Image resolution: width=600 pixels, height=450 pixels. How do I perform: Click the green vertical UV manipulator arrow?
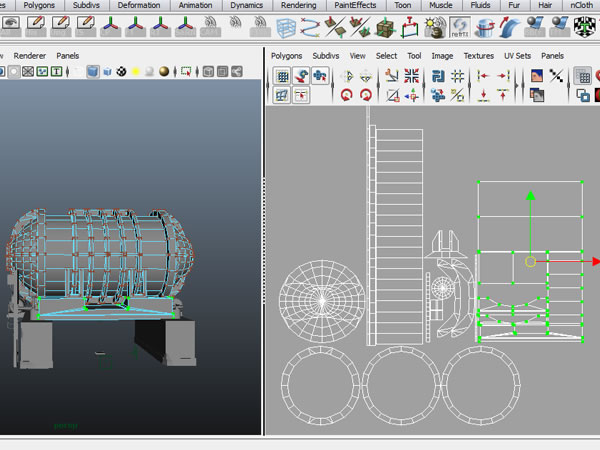point(530,196)
